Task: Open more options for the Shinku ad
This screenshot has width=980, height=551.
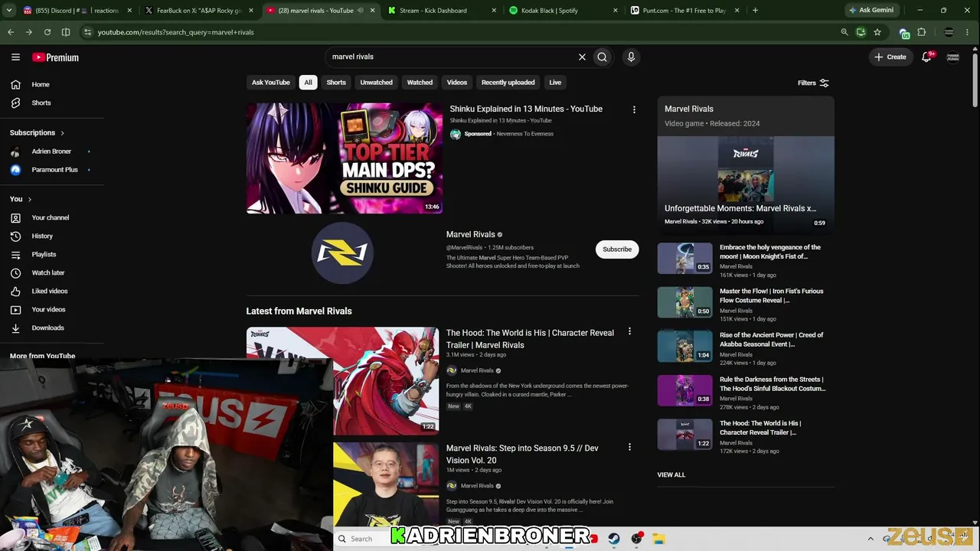Action: coord(634,109)
